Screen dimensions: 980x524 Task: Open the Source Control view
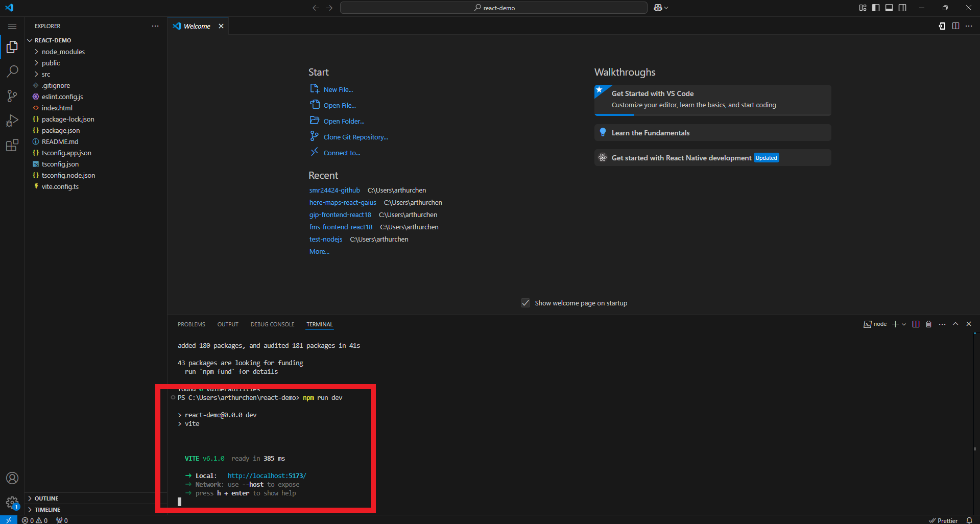tap(12, 96)
